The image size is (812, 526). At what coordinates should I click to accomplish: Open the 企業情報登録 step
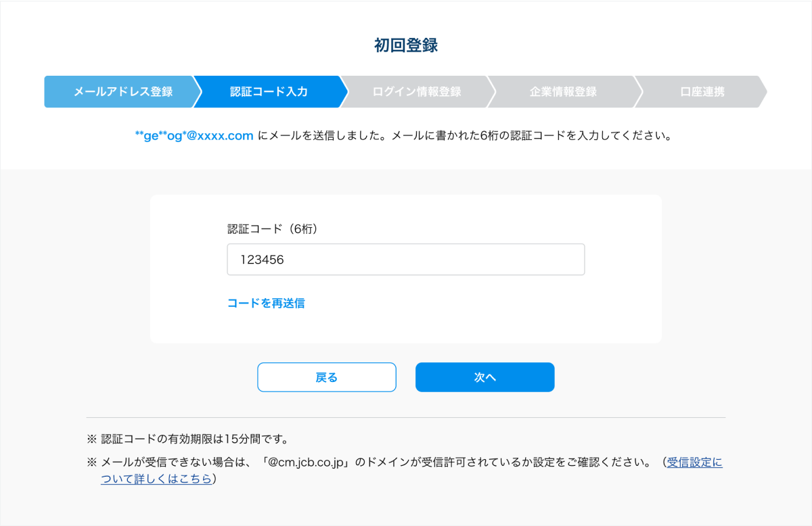pos(563,92)
